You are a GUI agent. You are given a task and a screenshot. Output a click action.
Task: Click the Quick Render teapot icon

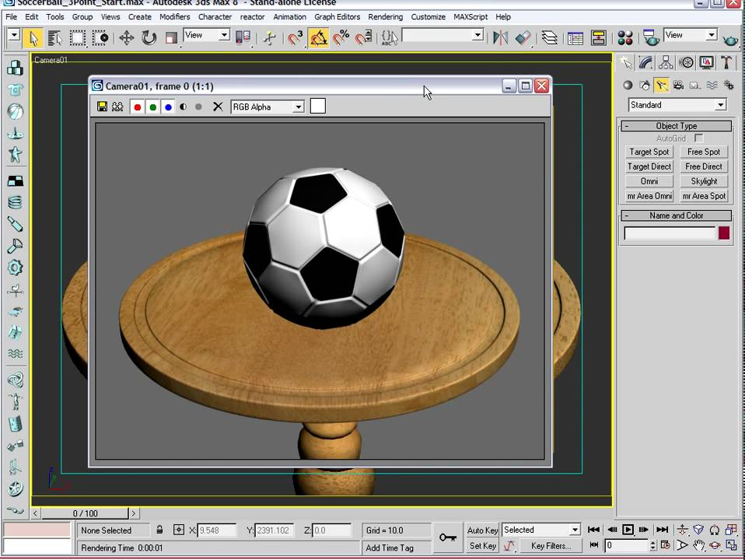pyautogui.click(x=730, y=39)
